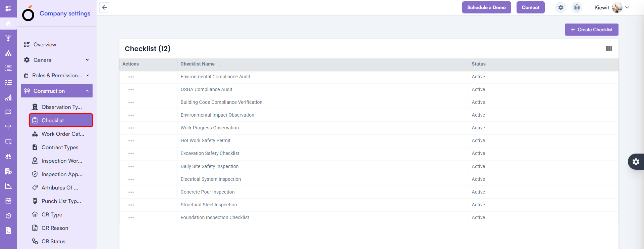Open the indented list icon in purple rail
This screenshot has height=249, width=644.
pyautogui.click(x=8, y=68)
